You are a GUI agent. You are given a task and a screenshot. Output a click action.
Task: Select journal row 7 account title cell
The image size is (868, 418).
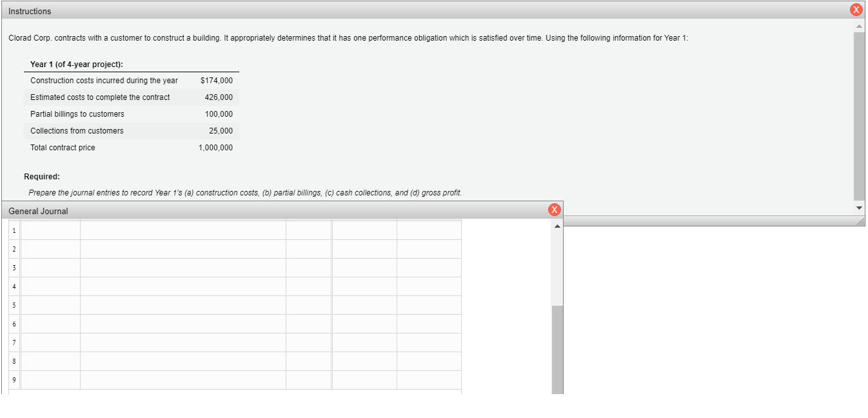pyautogui.click(x=183, y=343)
